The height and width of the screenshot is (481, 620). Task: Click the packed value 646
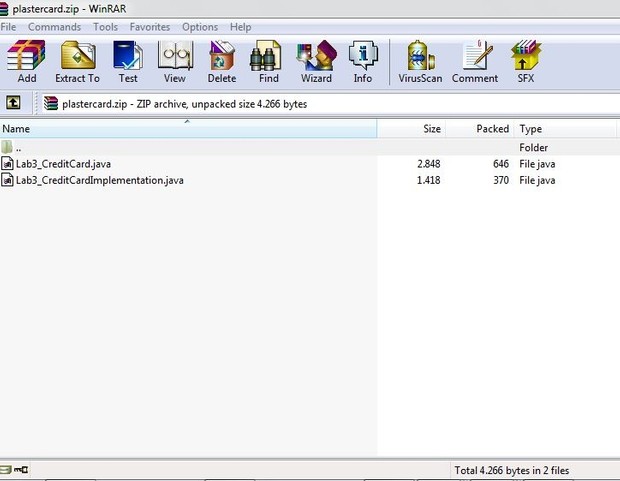(501, 164)
